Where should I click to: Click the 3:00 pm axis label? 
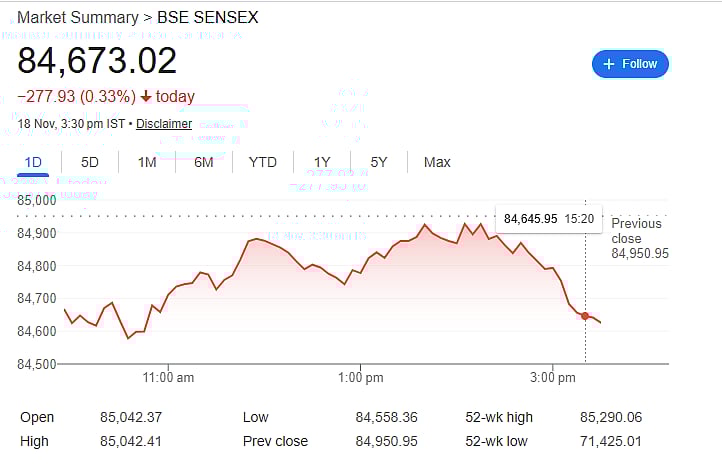tap(553, 377)
